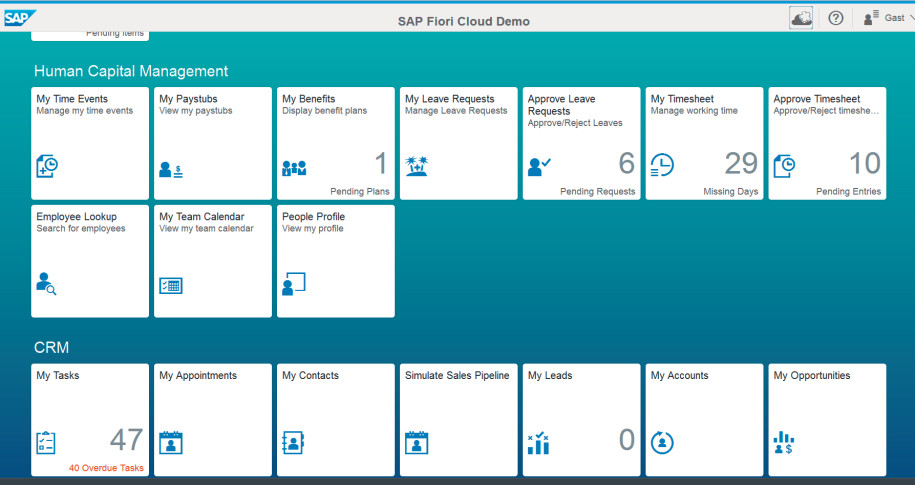Click the Gast user avatar icon
The height and width of the screenshot is (485, 915).
click(871, 18)
